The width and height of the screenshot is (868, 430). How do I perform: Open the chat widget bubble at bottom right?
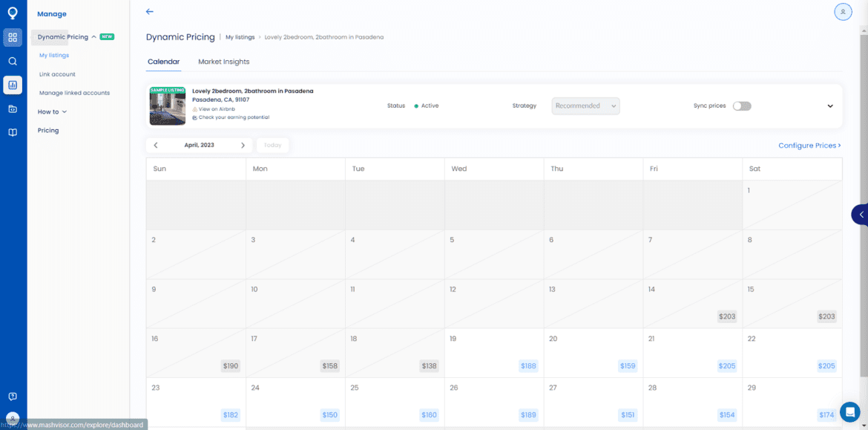coord(849,411)
